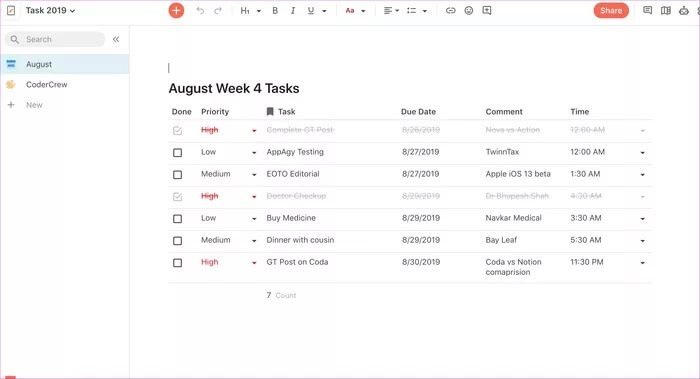Image resolution: width=700 pixels, height=379 pixels.
Task: Open the August page
Action: [x=65, y=64]
